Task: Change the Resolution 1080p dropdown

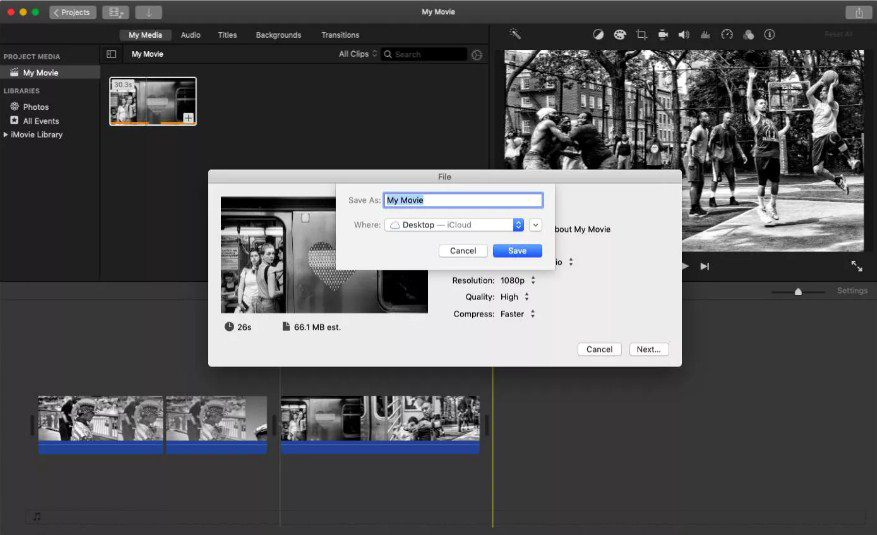Action: tap(517, 280)
